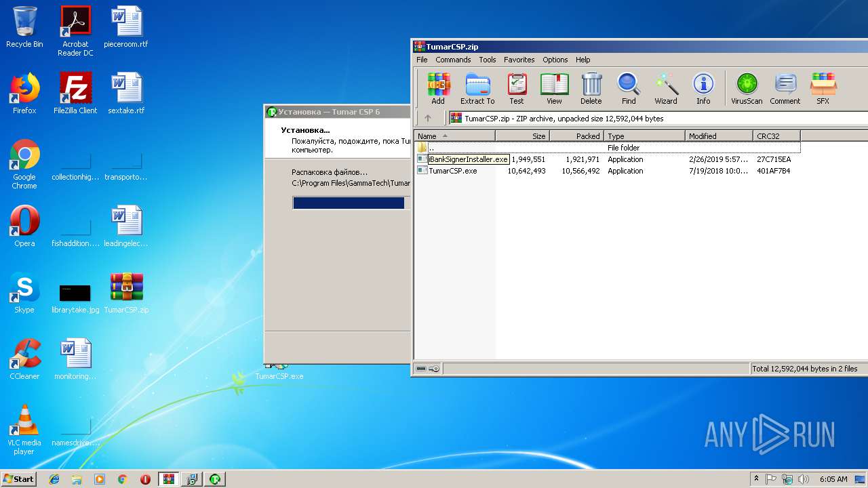The height and width of the screenshot is (488, 868).
Task: Switch to WinRAR taskbar button
Action: 168,479
